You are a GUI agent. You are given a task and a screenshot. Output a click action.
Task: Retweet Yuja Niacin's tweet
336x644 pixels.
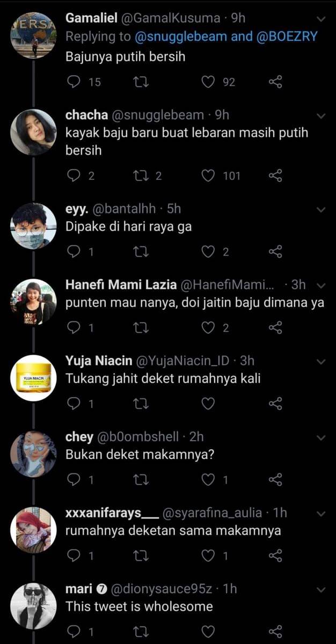[141, 404]
